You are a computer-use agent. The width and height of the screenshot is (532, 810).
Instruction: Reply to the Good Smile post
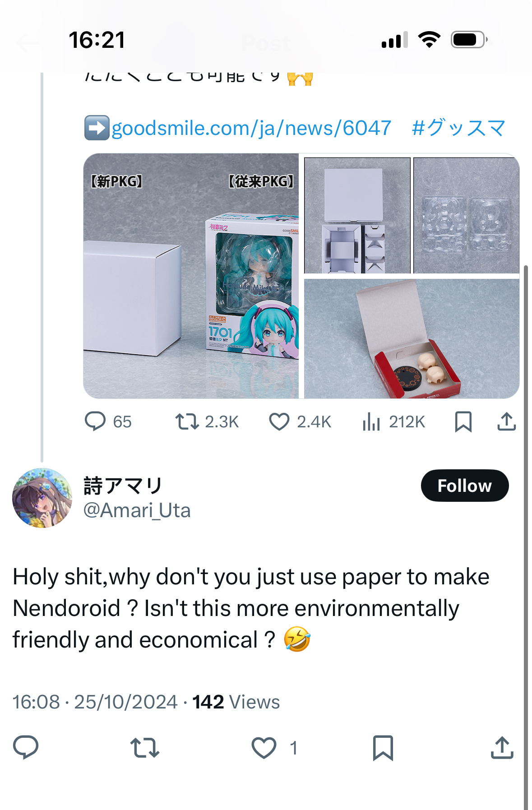click(95, 421)
